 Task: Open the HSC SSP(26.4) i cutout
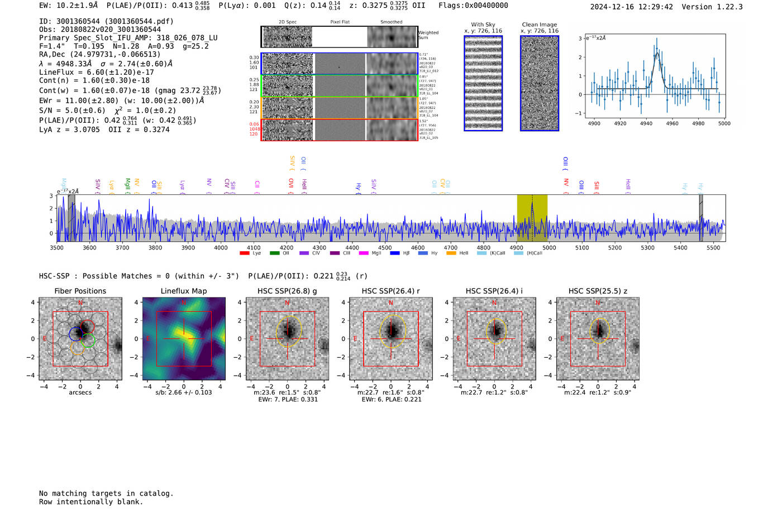(x=494, y=339)
